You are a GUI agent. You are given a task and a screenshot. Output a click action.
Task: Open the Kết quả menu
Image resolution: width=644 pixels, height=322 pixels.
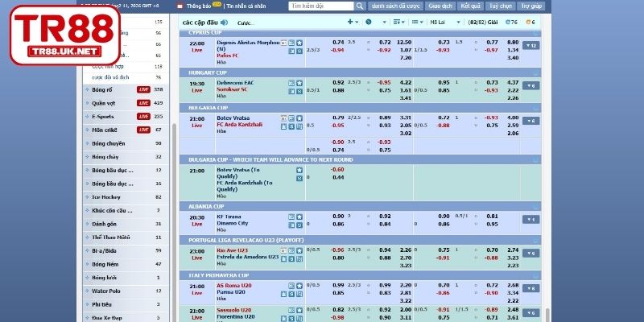point(470,6)
